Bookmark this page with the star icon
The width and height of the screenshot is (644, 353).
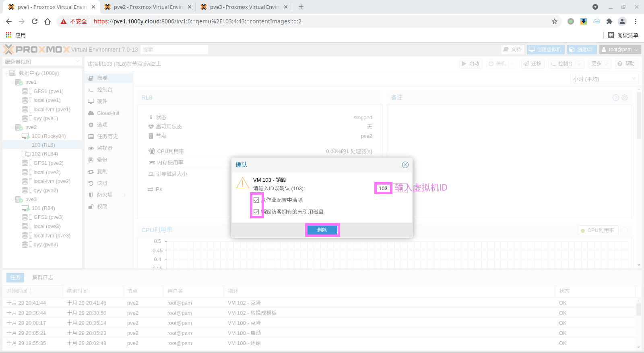pos(555,21)
